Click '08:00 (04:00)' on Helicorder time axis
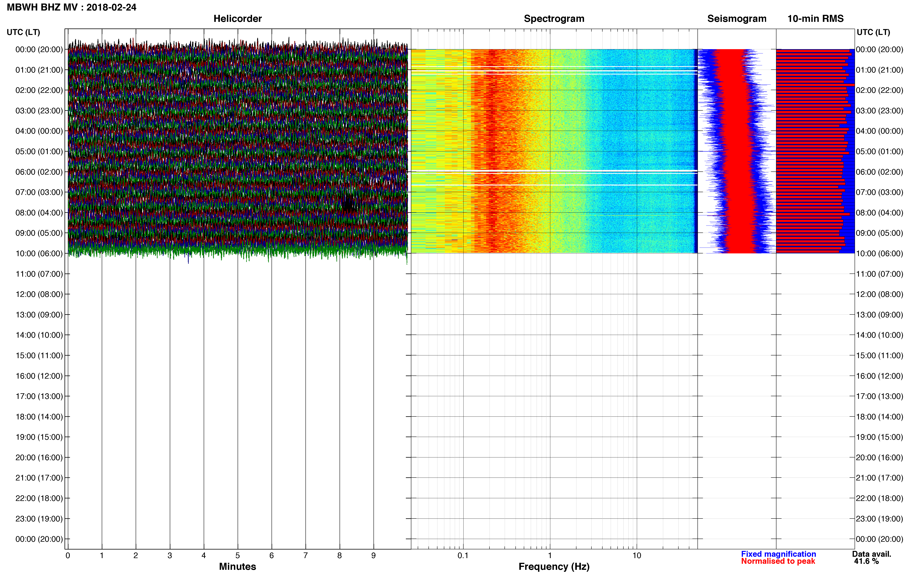This screenshot has height=578, width=924. (x=39, y=213)
